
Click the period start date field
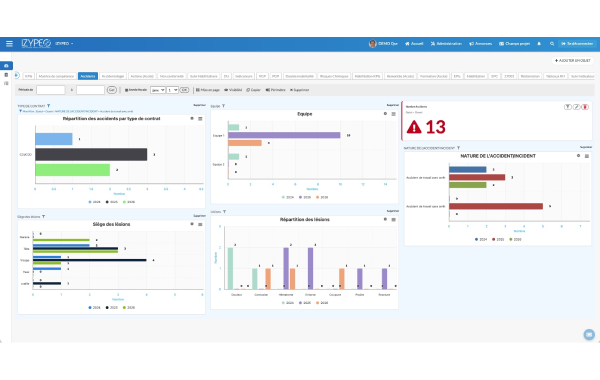tap(51, 90)
